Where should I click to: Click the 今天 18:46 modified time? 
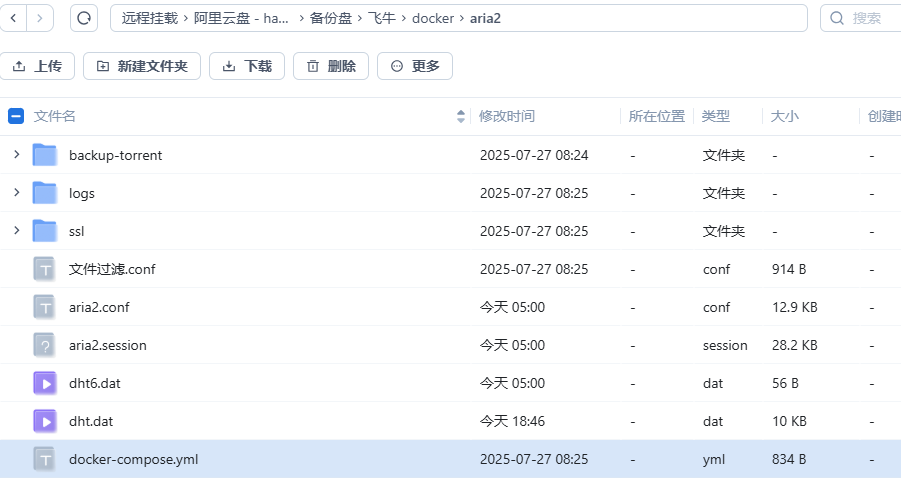pyautogui.click(x=512, y=421)
